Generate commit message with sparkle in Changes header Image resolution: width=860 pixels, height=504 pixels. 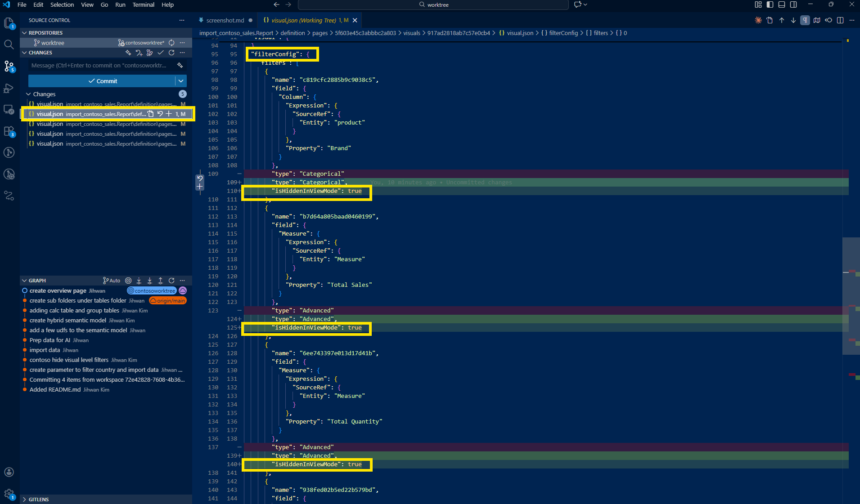pyautogui.click(x=129, y=53)
